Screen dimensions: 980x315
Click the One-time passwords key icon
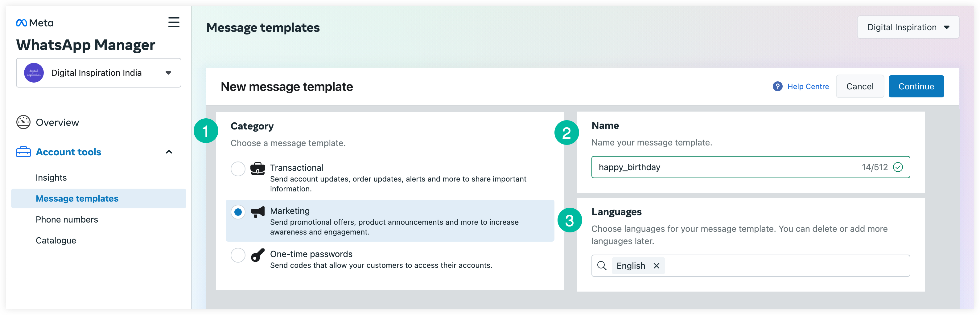(257, 255)
